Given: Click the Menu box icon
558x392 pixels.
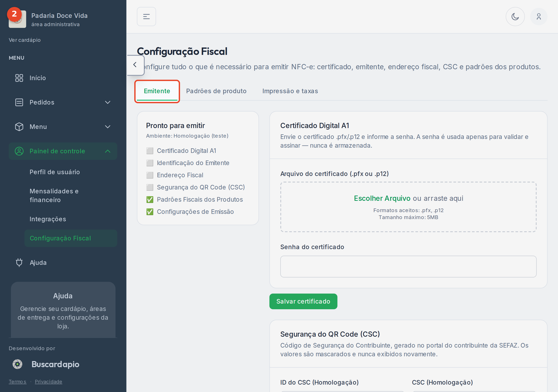Looking at the screenshot, I should (19, 127).
